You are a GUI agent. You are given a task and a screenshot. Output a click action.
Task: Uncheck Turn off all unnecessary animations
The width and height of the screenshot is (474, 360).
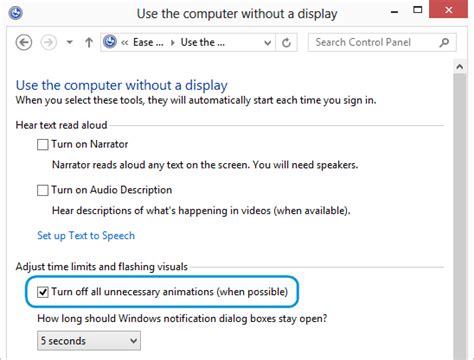coord(43,292)
